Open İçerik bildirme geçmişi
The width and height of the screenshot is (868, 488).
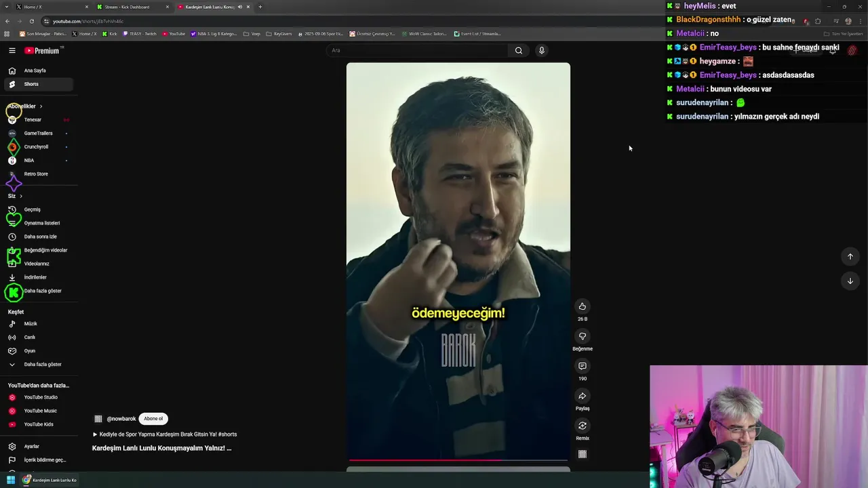pos(38,460)
